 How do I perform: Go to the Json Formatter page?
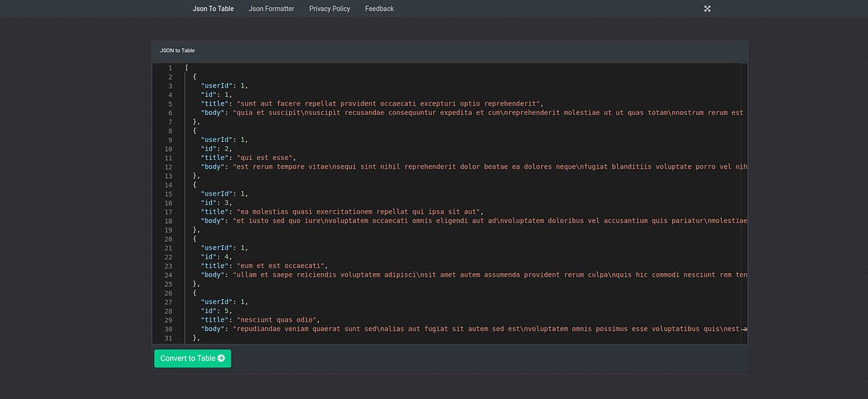coord(271,9)
